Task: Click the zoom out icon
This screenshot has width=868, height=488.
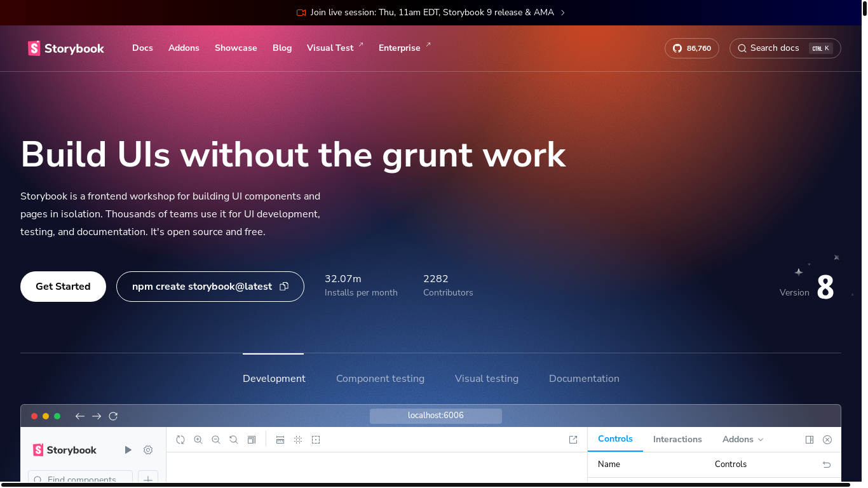Action: point(216,440)
